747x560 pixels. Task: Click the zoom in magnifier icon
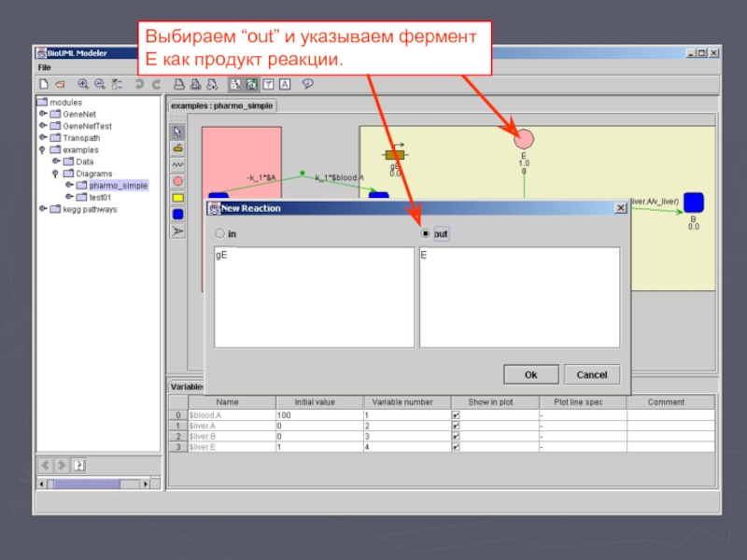click(x=83, y=84)
